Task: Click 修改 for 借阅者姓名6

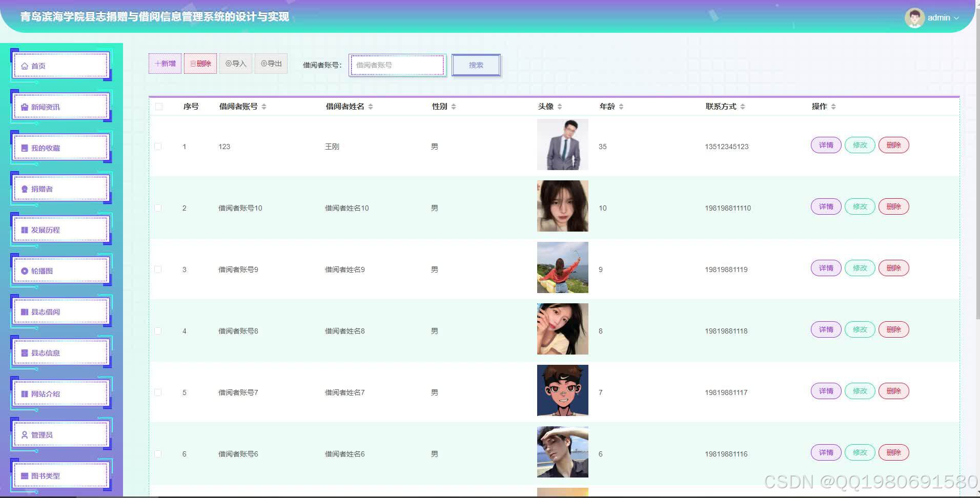Action: (860, 452)
